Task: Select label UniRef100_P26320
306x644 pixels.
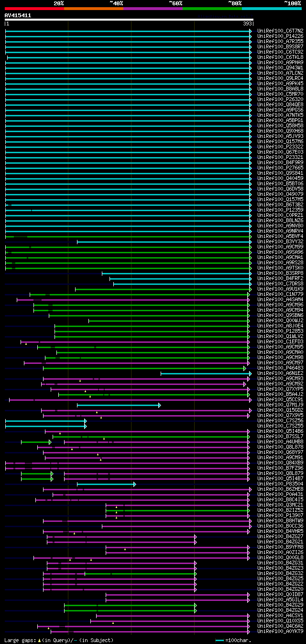Action: pos(280,99)
